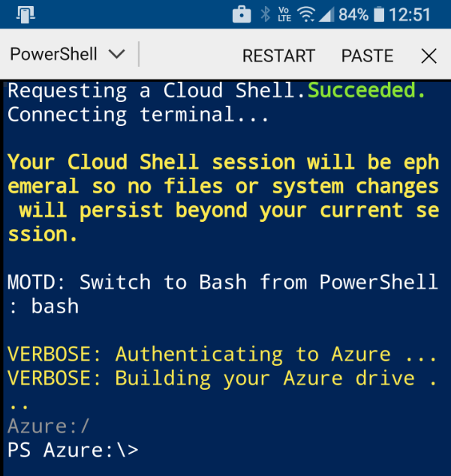Screen dimensions: 451x476
Task: Tap the Bluetooth status icon
Action: click(265, 14)
